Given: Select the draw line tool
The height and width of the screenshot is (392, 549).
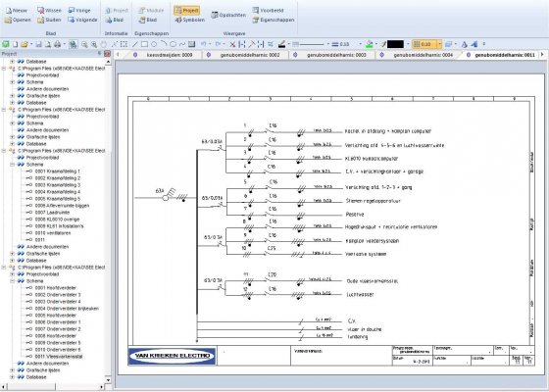Looking at the screenshot, I should [x=135, y=44].
